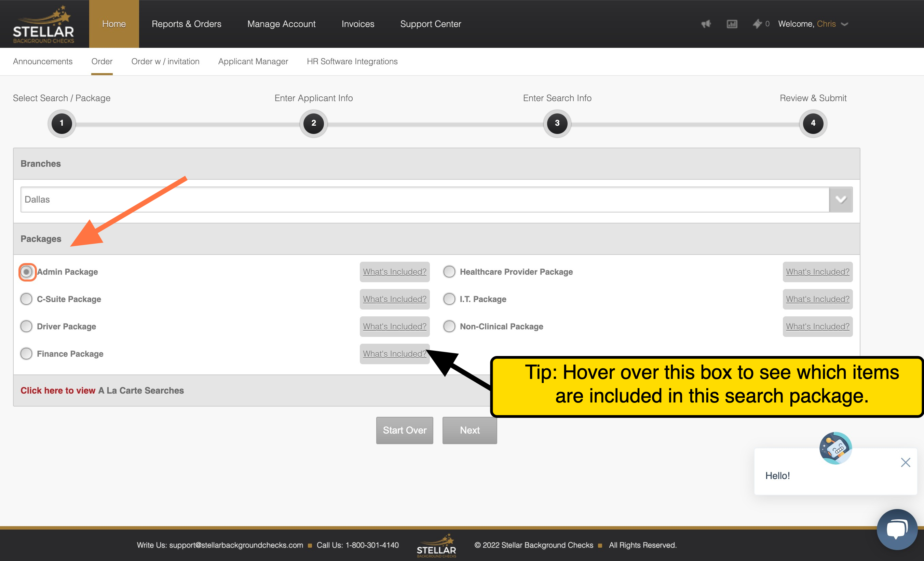Open the bar chart reports icon

pyautogui.click(x=732, y=24)
